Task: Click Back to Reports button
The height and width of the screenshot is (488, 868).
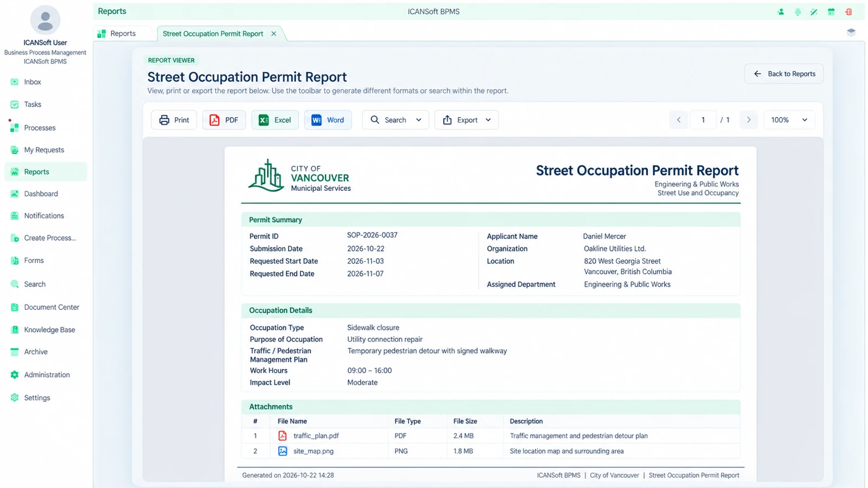Action: 784,74
